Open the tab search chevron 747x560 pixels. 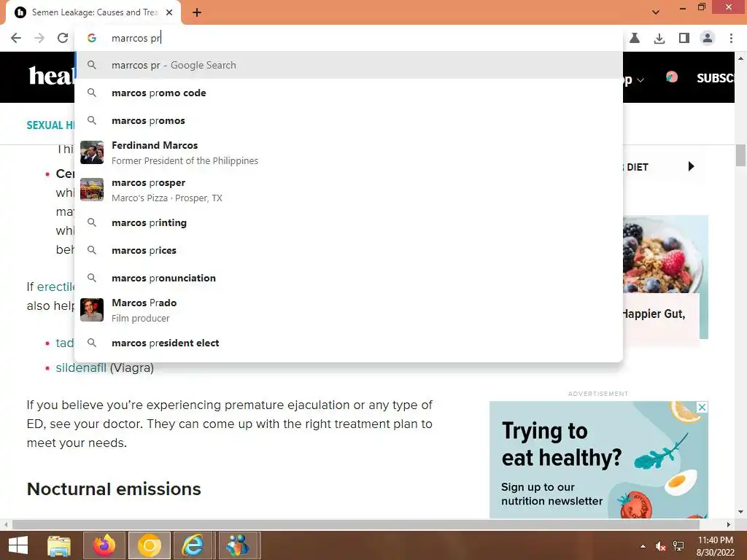point(656,12)
